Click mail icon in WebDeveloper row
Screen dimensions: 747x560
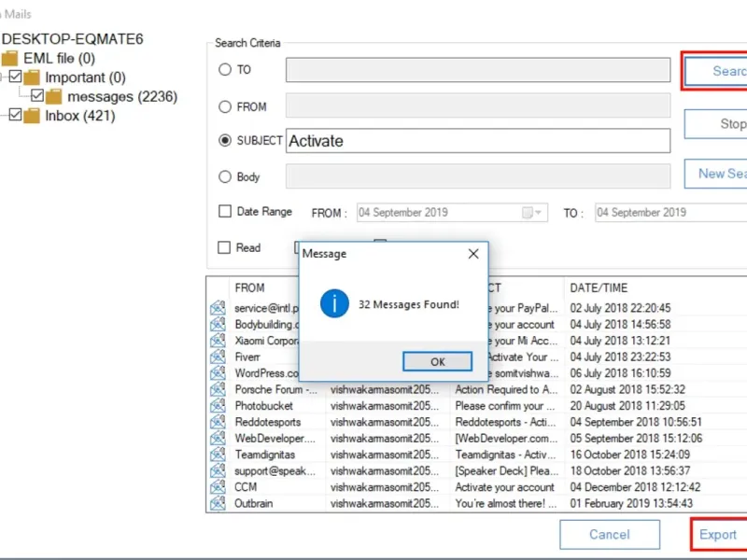(x=218, y=438)
